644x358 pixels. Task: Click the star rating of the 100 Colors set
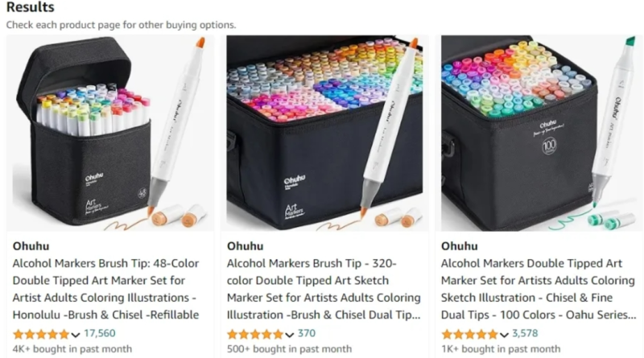click(x=469, y=335)
